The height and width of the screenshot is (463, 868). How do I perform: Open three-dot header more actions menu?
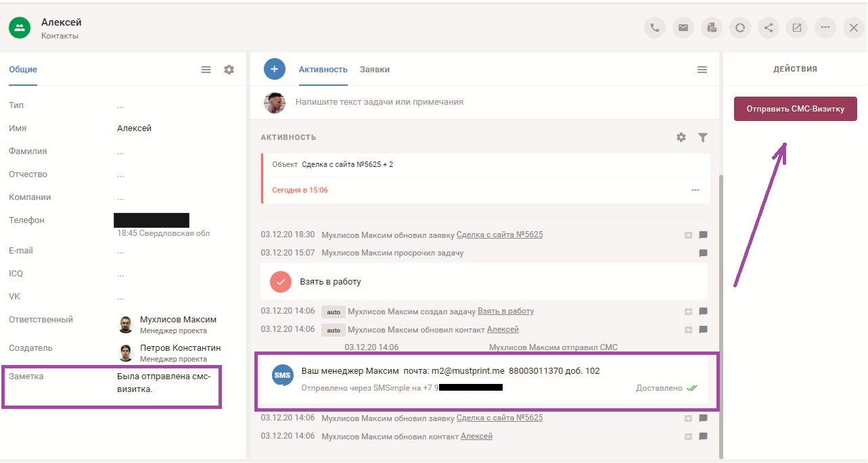pos(825,28)
